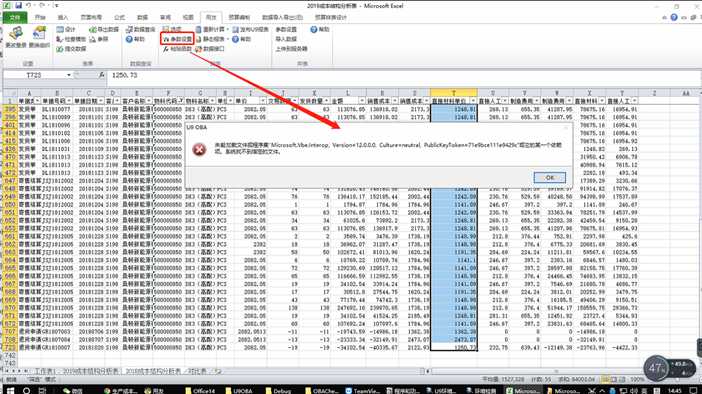The image size is (702, 394).
Task: Open the 文件 tab
Action: [x=15, y=17]
